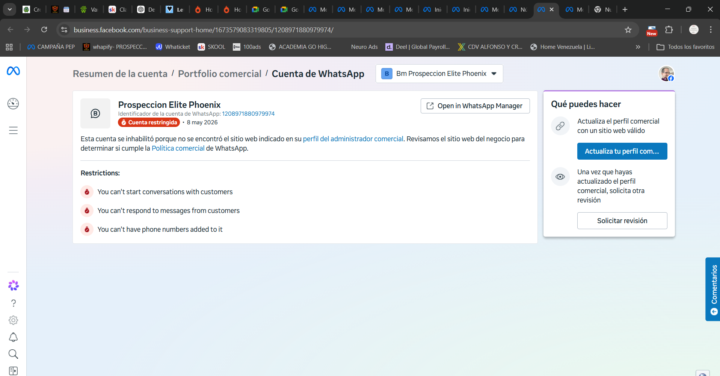Screen dimensions: 720x376
Task: Click Open in WhatsApp Manager button
Action: [475, 106]
